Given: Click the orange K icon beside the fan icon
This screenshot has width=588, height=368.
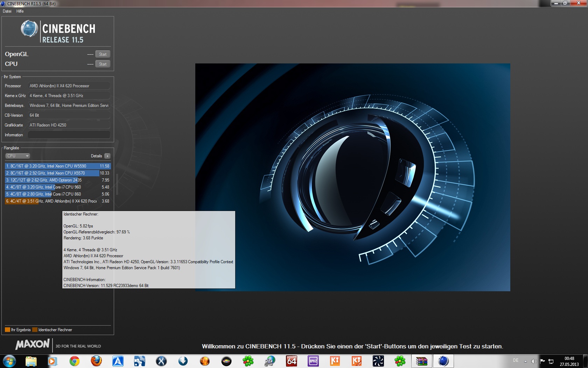Looking at the screenshot, I should point(357,361).
